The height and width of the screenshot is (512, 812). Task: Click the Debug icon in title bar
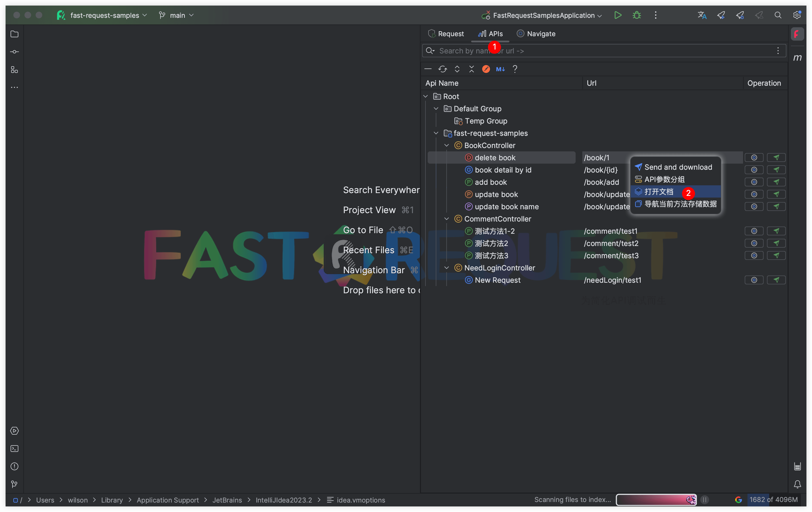tap(637, 15)
